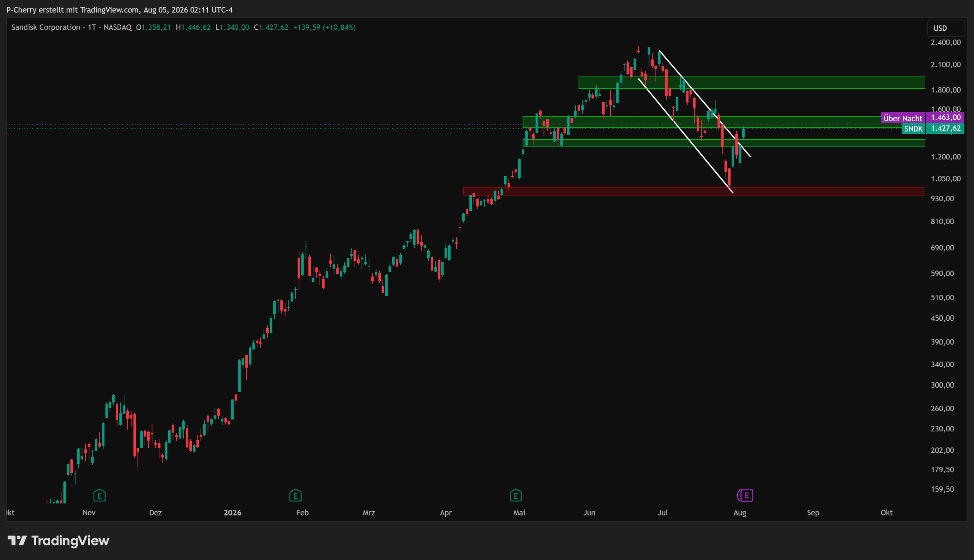Click the change value "+139,59 (+10,84%)"
Viewport: 974px width, 560px height.
point(324,27)
